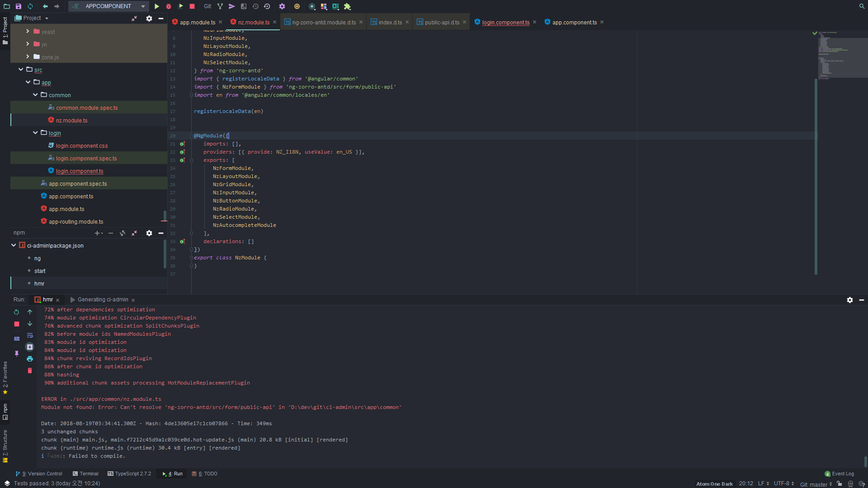Show Git history clock icon
The width and height of the screenshot is (868, 488).
click(x=255, y=6)
